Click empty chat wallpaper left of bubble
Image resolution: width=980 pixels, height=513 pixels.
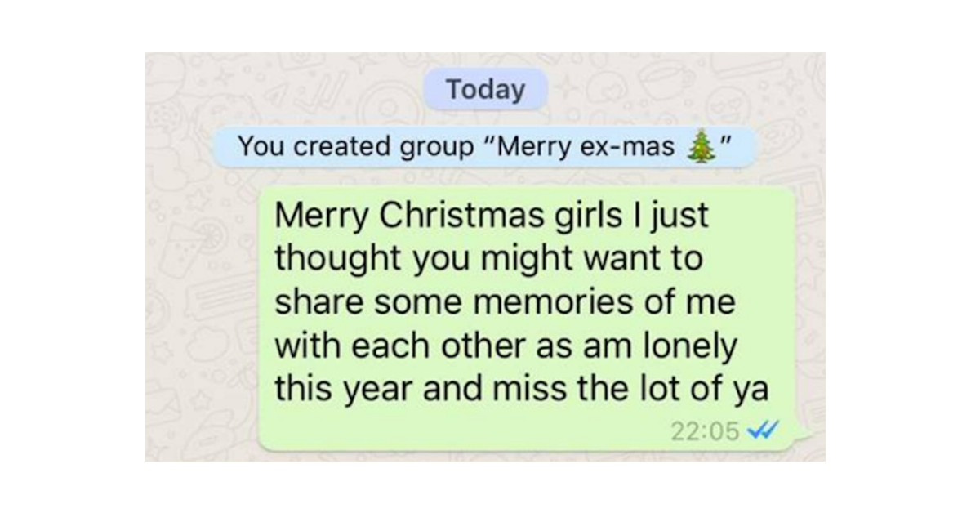tap(203, 368)
